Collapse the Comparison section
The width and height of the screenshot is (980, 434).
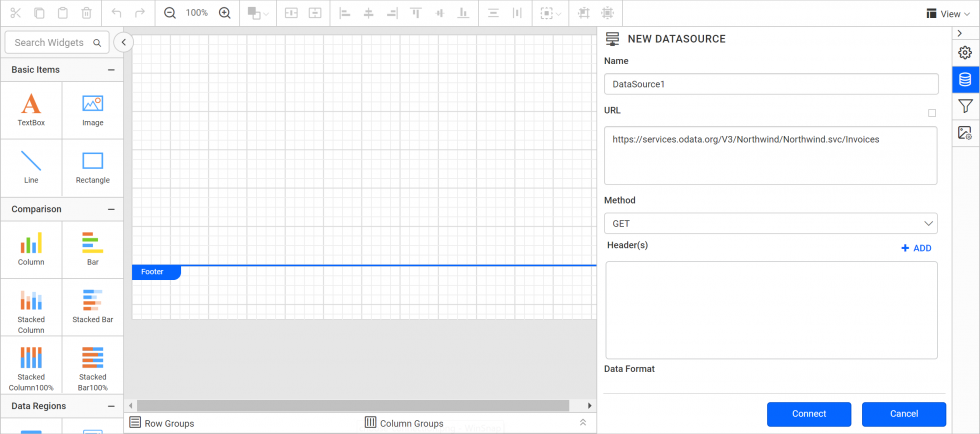point(111,209)
